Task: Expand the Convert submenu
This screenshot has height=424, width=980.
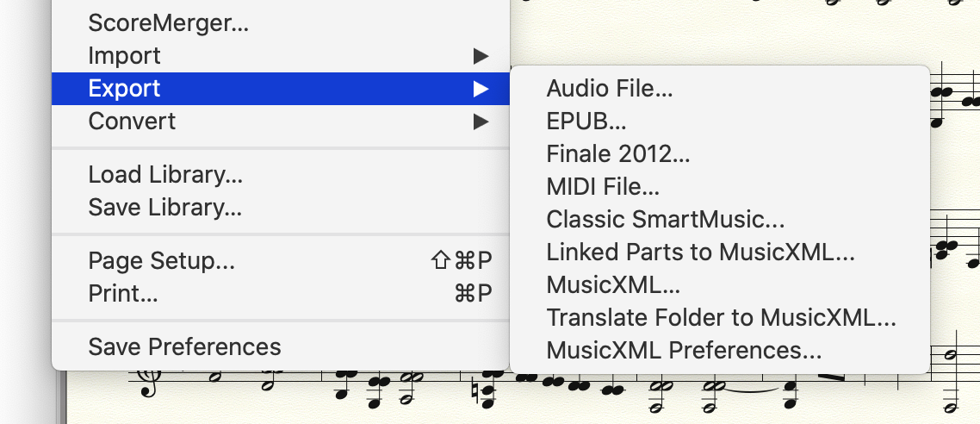Action: (x=132, y=122)
